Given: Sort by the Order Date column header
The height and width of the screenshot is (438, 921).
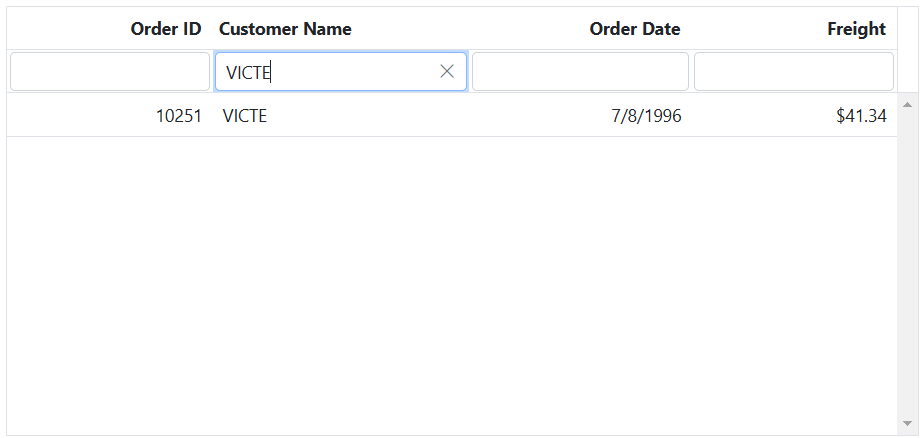Looking at the screenshot, I should (634, 29).
